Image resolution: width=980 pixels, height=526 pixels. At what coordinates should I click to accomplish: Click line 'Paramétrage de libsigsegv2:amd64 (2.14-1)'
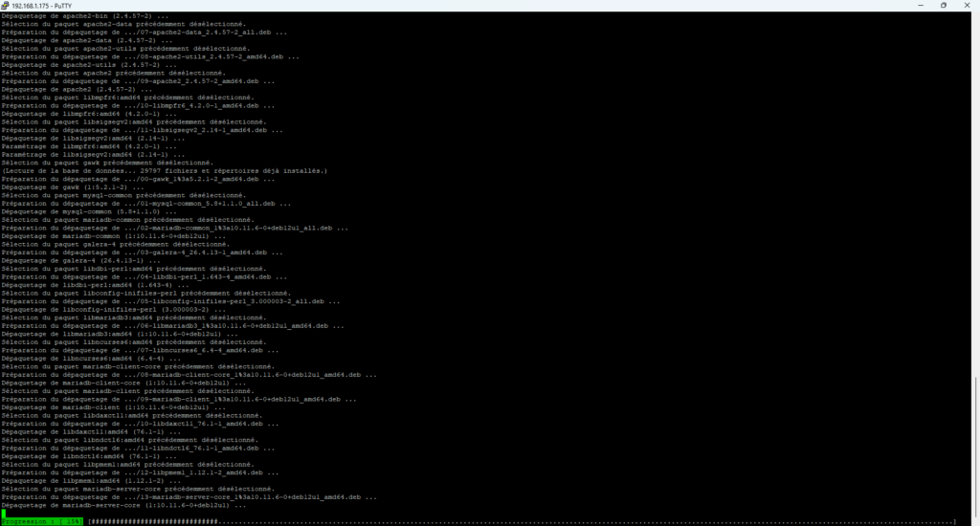click(93, 154)
